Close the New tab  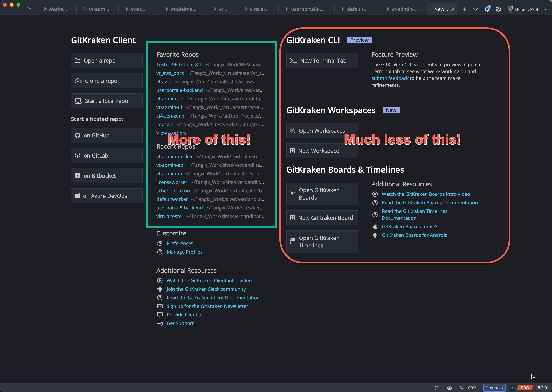[x=453, y=9]
